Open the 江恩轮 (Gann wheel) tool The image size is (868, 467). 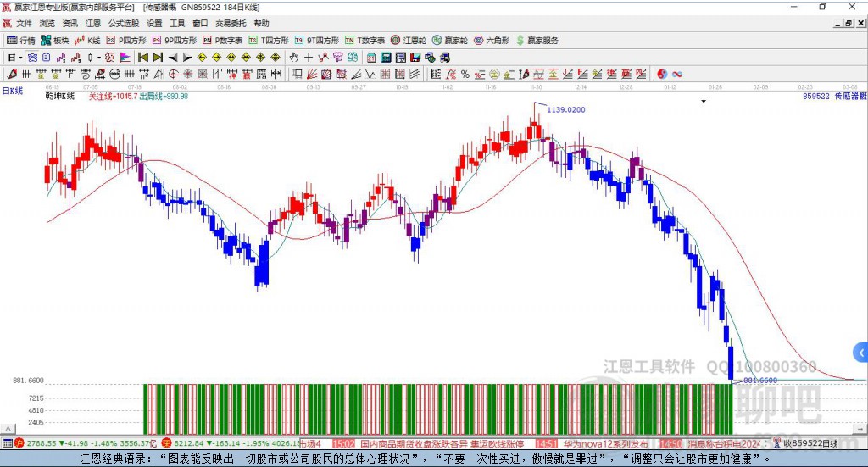(x=414, y=40)
